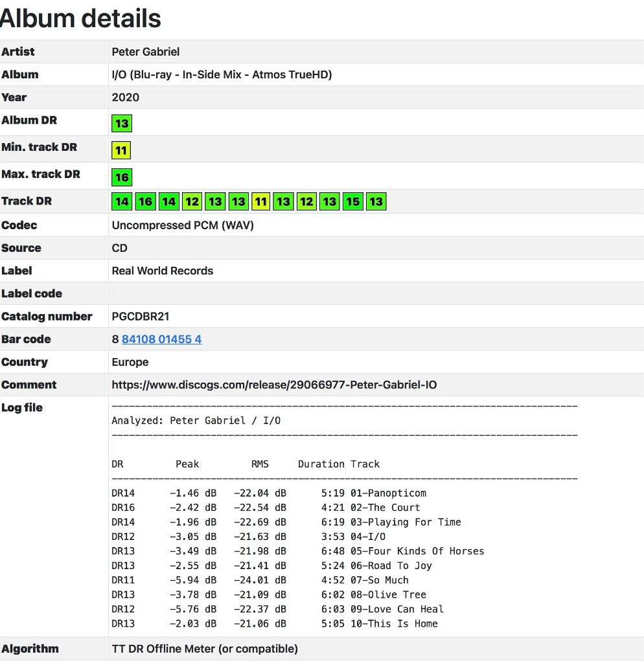
Task: Click the 'Artist' row label
Action: point(17,52)
